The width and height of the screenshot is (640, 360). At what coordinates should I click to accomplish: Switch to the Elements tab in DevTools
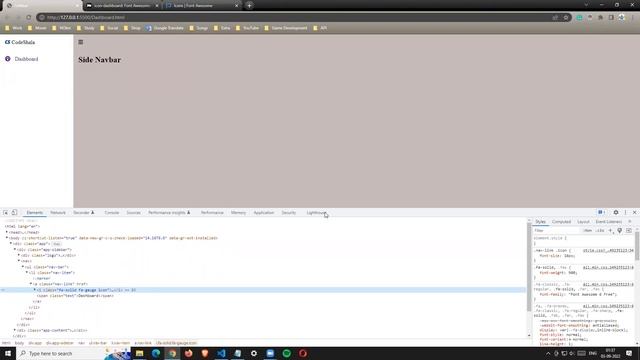point(35,213)
